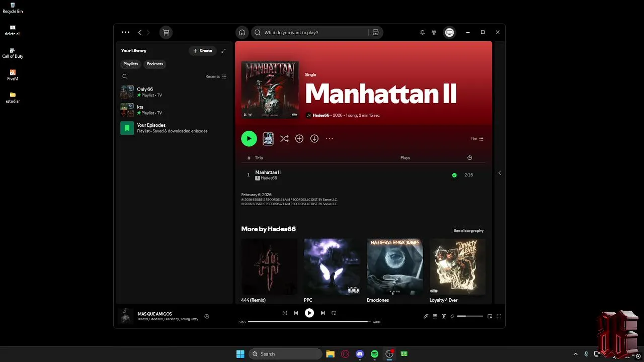
Task: Open the PPC album card
Action: click(332, 271)
